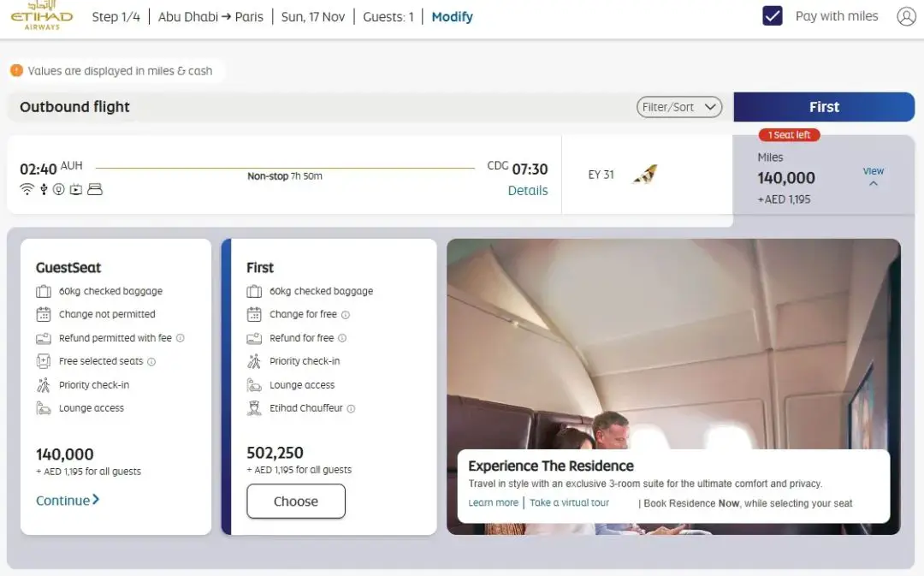Image resolution: width=924 pixels, height=576 pixels.
Task: Click the Etihad Airways logo
Action: click(x=41, y=15)
